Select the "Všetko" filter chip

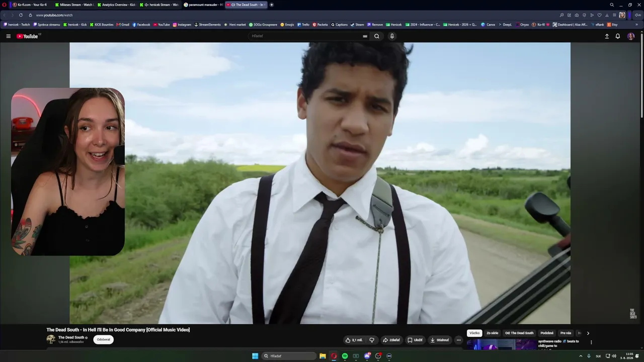474,333
